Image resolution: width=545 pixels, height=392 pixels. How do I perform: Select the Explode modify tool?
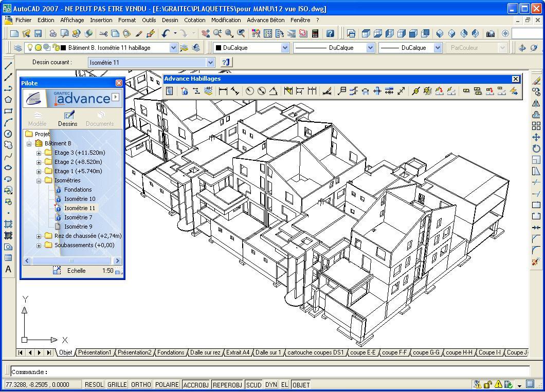536,262
